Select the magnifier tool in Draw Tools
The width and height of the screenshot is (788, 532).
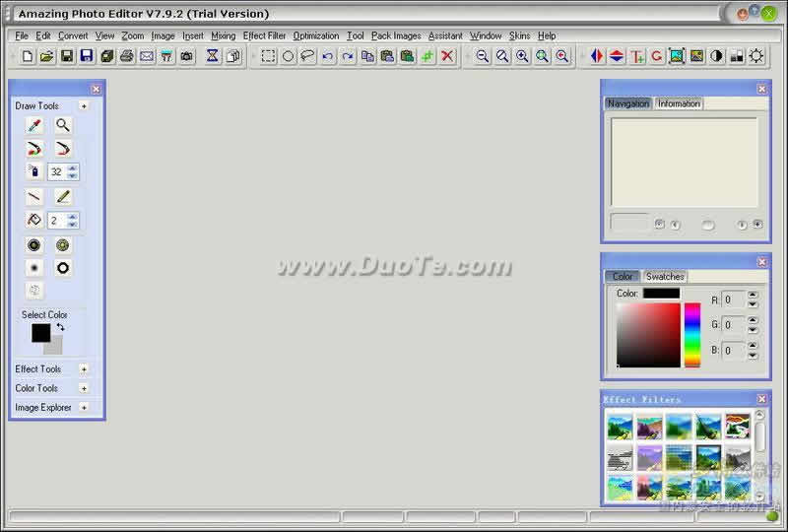63,125
